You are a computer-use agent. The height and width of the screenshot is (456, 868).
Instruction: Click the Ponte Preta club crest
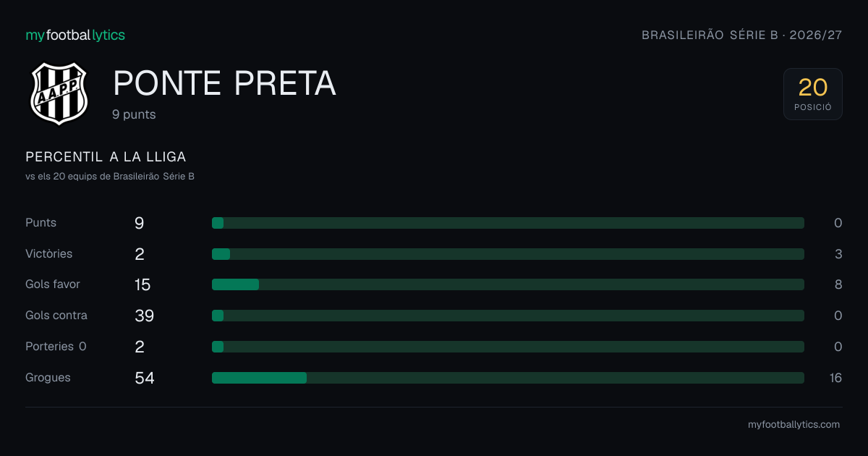tap(59, 93)
